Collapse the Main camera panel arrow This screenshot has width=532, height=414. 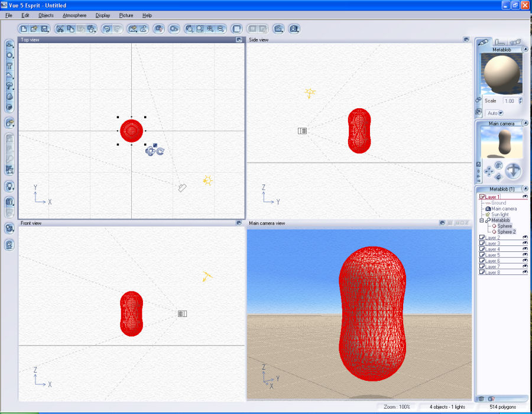pos(525,123)
